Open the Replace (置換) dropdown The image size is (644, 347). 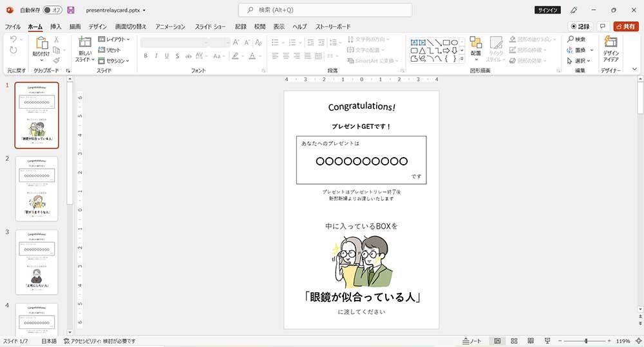pos(580,50)
